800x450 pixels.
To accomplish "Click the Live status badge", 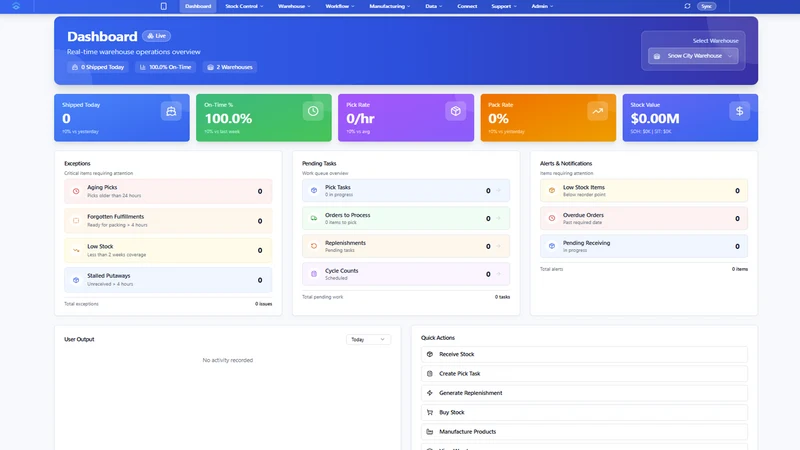I will 156,36.
